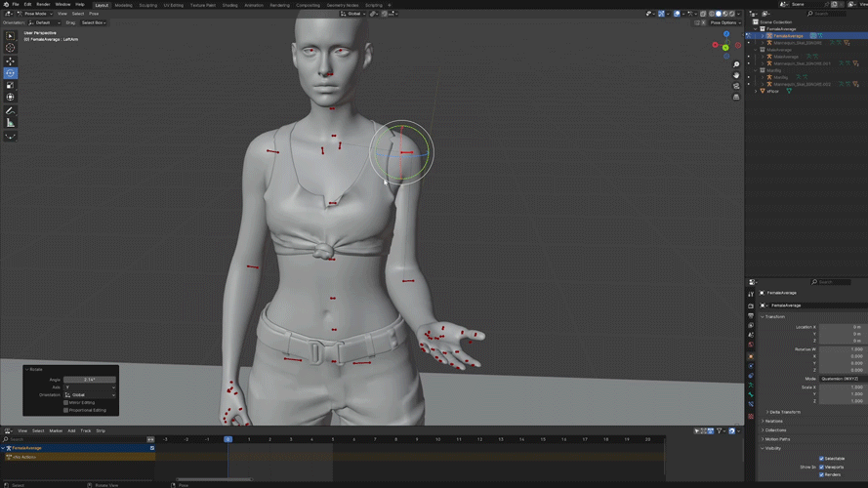This screenshot has height=488, width=868.
Task: Click the Pose header menu button
Action: 94,14
